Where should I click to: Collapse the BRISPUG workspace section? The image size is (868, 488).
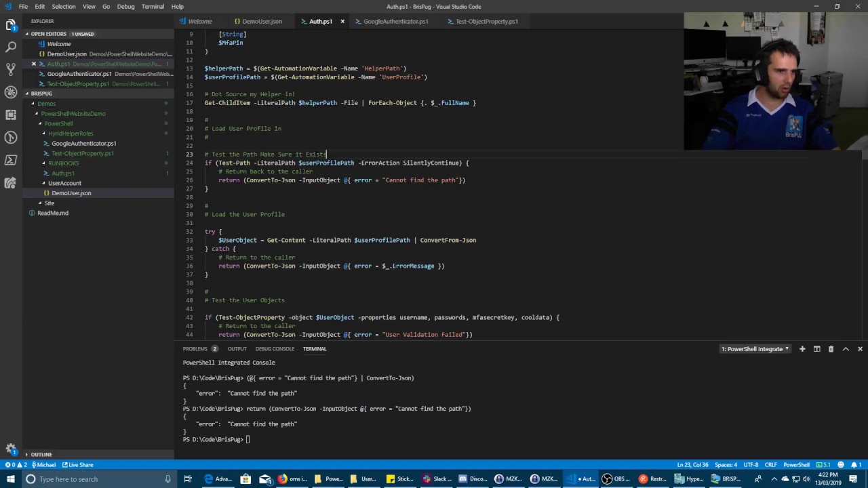[41, 94]
